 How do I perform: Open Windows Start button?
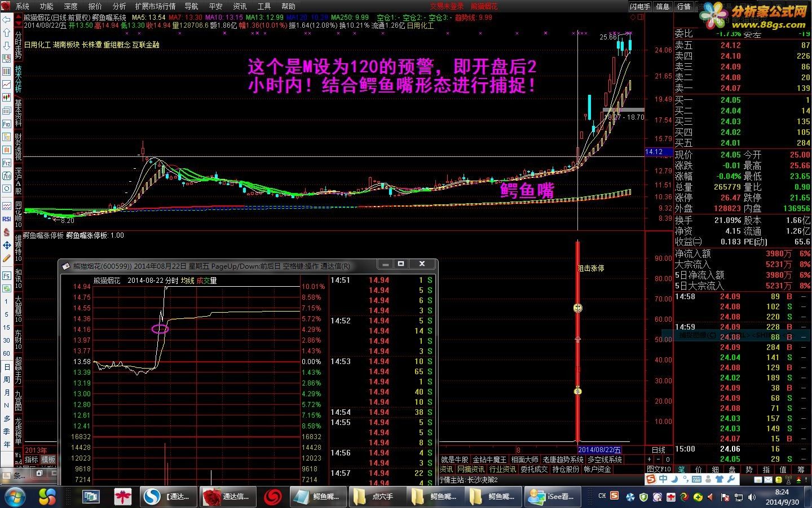coord(15,497)
